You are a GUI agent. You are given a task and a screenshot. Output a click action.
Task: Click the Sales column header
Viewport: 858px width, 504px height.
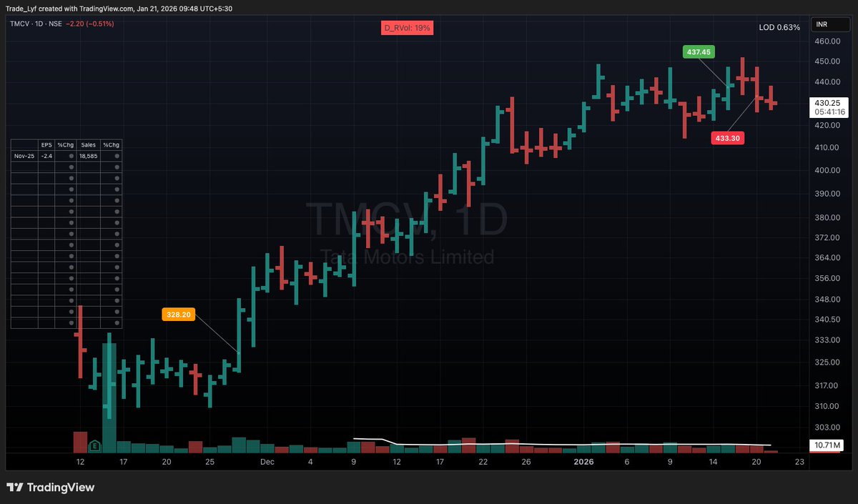click(x=88, y=144)
